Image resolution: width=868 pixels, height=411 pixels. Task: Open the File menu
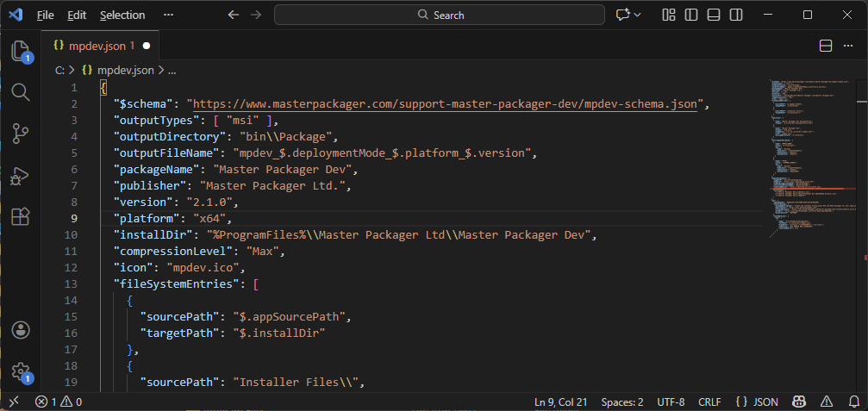46,15
